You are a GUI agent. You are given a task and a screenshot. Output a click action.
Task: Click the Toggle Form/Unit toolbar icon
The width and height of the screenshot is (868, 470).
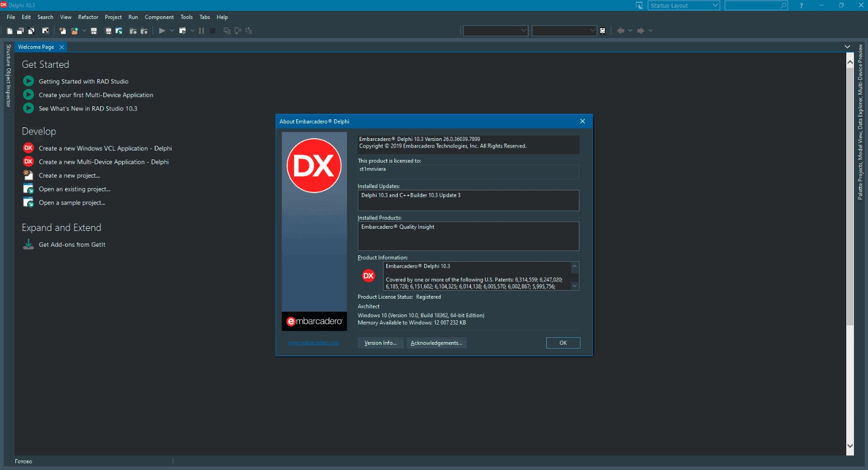coord(31,31)
